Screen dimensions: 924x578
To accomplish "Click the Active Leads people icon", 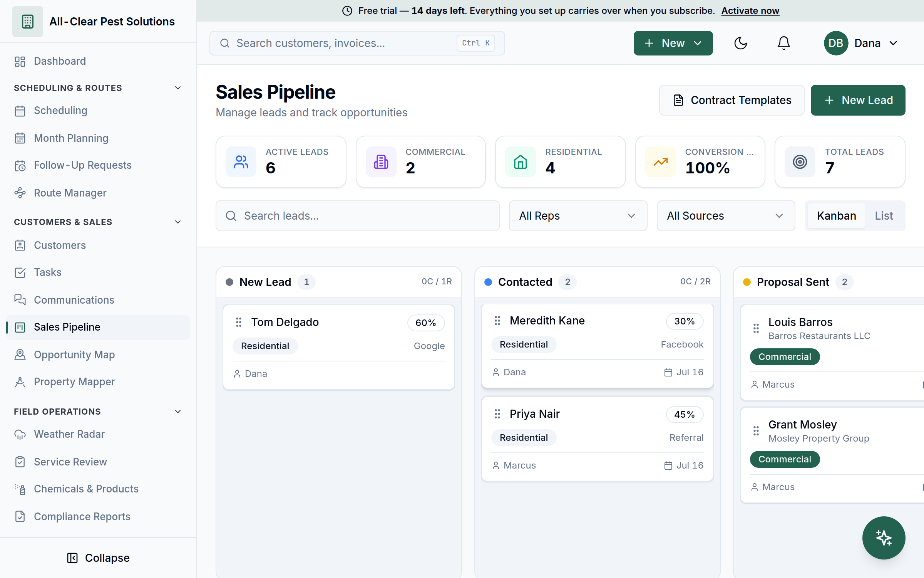I will (241, 162).
